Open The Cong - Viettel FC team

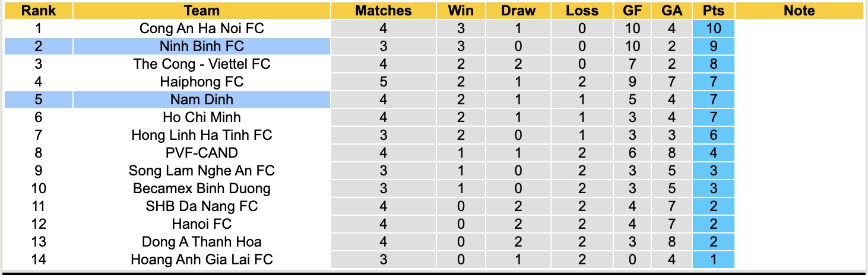(x=202, y=64)
